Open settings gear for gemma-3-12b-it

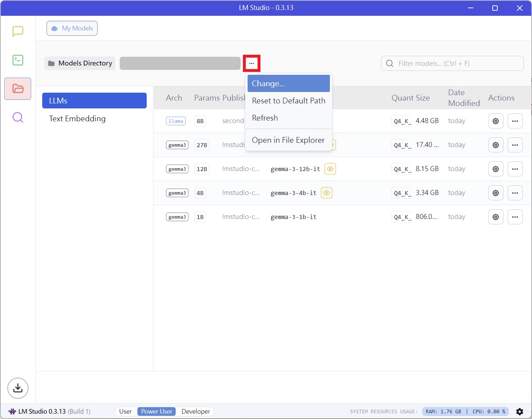point(496,169)
